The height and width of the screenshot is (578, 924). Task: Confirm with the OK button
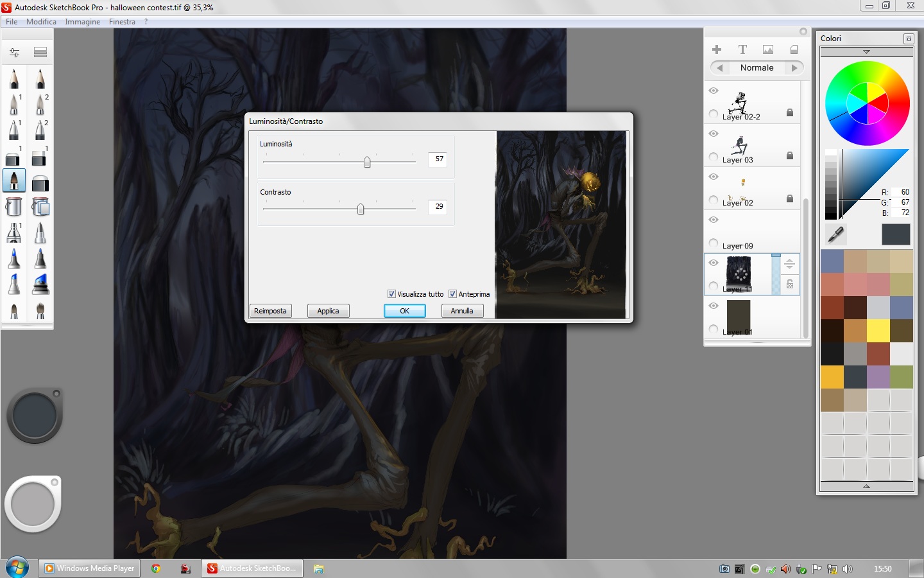coord(404,311)
